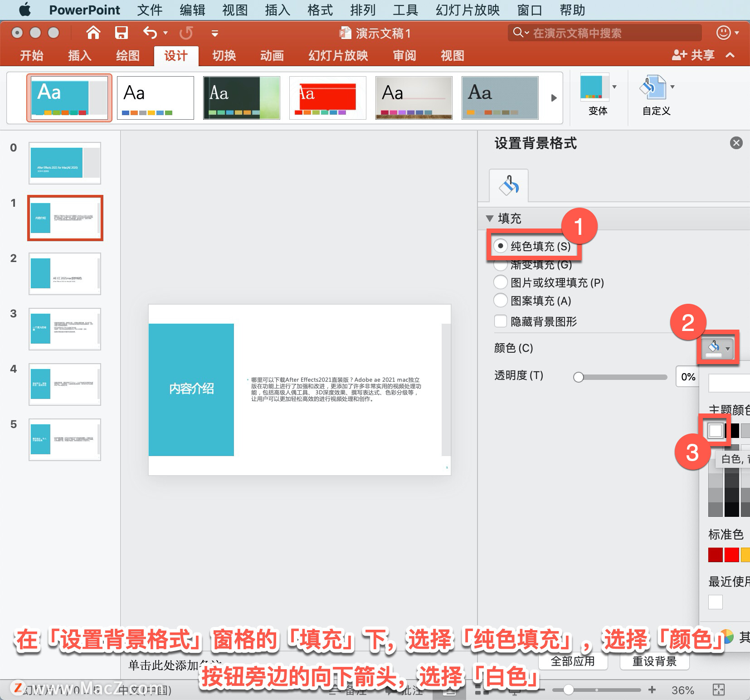Click the 重设背景 button

[654, 661]
